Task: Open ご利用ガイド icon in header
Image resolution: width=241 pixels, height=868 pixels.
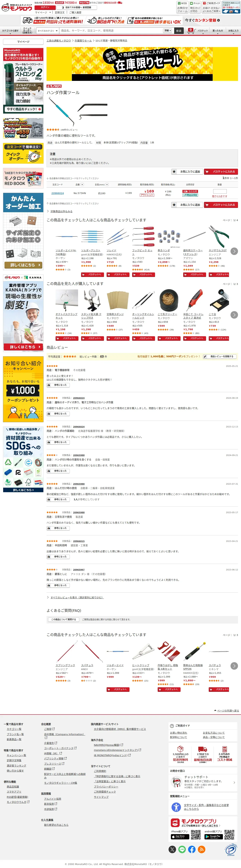Action: [x=211, y=7]
